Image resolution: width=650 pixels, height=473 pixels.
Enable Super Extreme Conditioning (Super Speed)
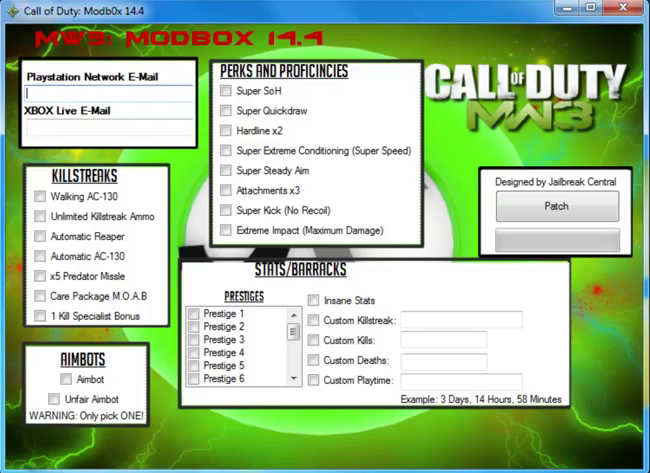click(x=226, y=150)
